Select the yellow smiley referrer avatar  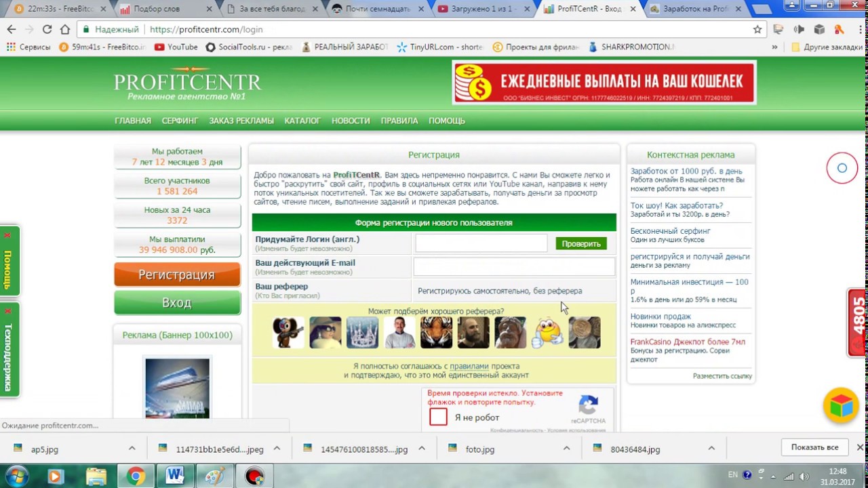pyautogui.click(x=547, y=332)
